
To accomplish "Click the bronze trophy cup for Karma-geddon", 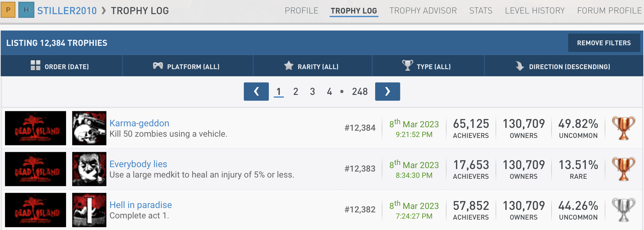I will tap(623, 128).
